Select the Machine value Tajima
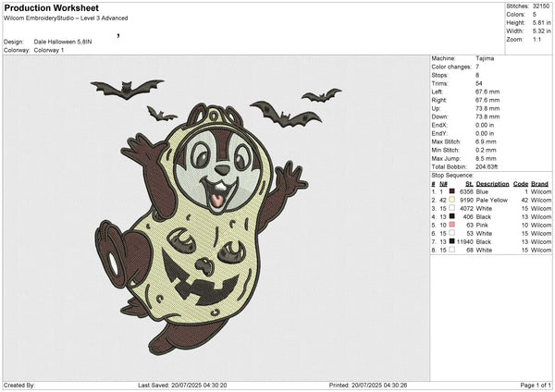Screen dimensions: 555x392 point(484,58)
